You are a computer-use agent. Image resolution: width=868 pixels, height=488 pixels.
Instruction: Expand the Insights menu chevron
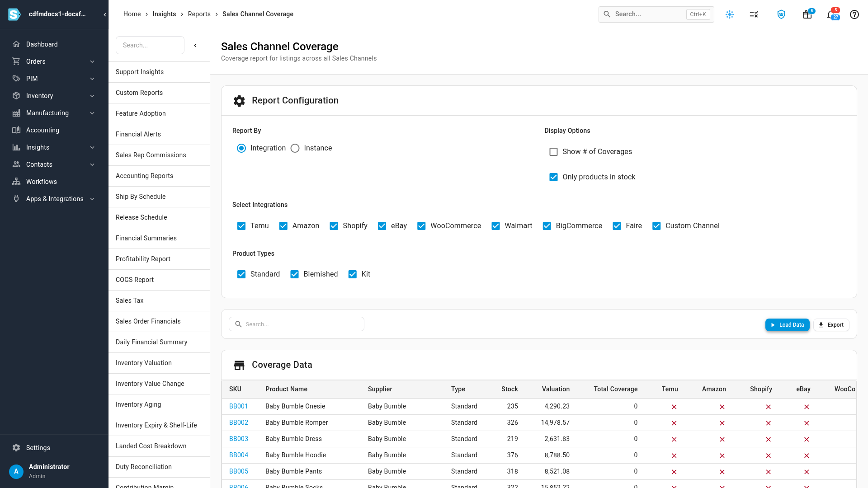coord(92,147)
